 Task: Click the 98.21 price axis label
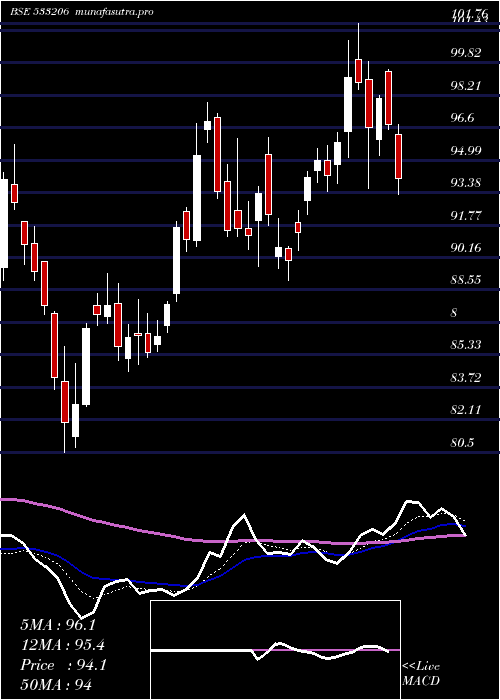point(467,85)
